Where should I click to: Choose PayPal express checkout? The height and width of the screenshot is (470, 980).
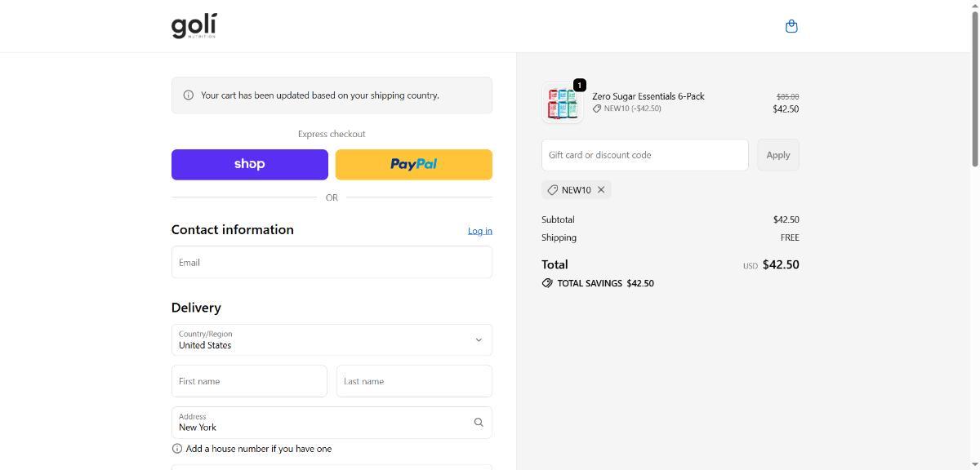point(413,164)
